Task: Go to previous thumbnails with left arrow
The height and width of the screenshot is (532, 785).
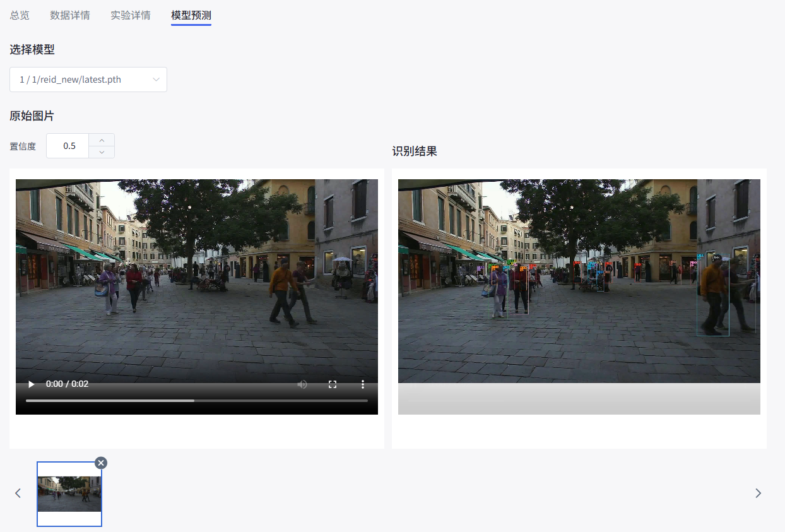Action: 18,493
